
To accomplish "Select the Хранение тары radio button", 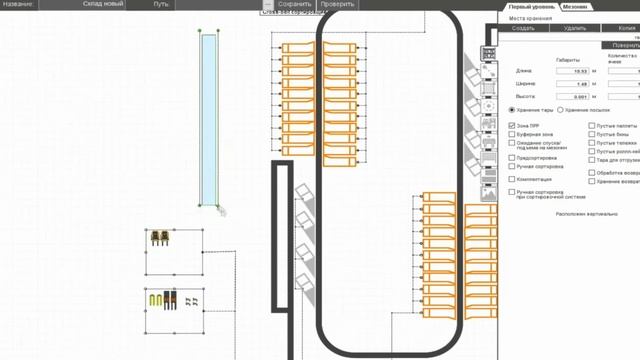I will 512,110.
